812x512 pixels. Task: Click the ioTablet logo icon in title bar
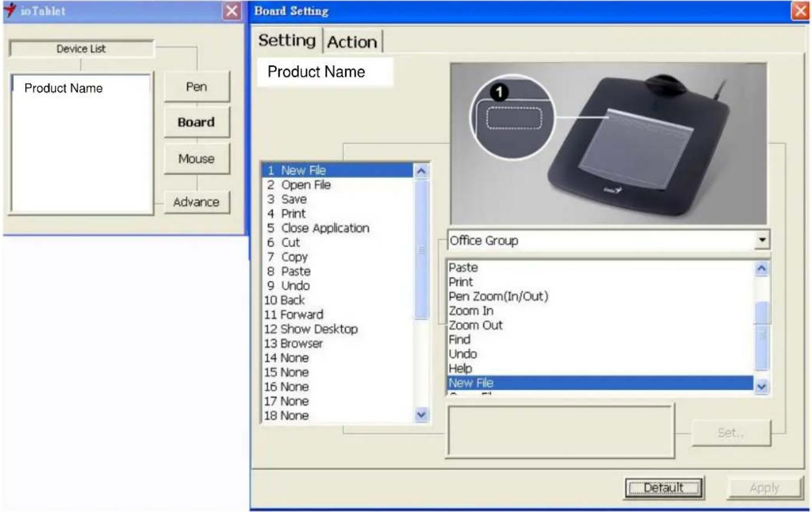click(10, 11)
